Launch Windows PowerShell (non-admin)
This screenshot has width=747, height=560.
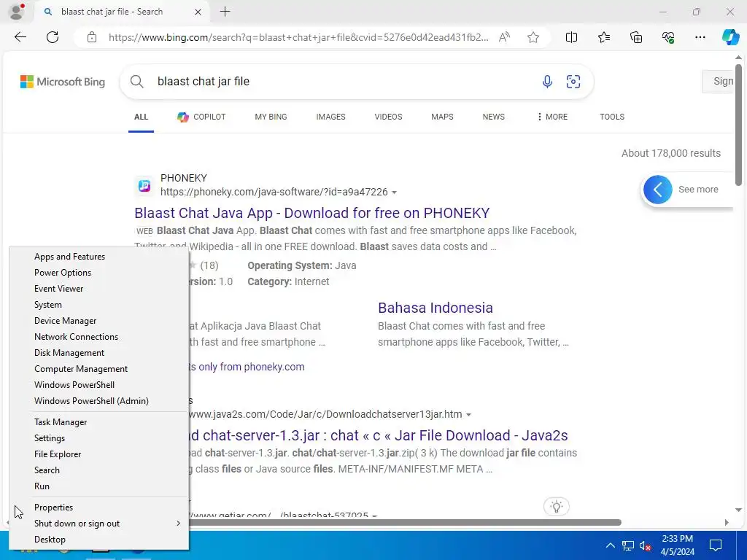coord(98,385)
